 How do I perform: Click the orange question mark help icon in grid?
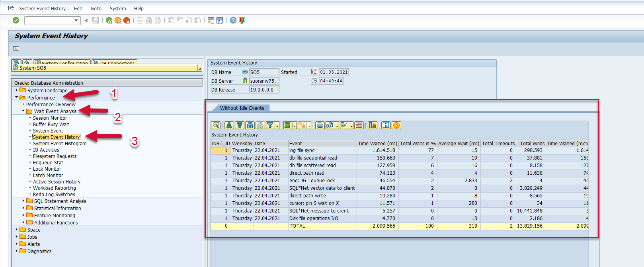pos(396,125)
